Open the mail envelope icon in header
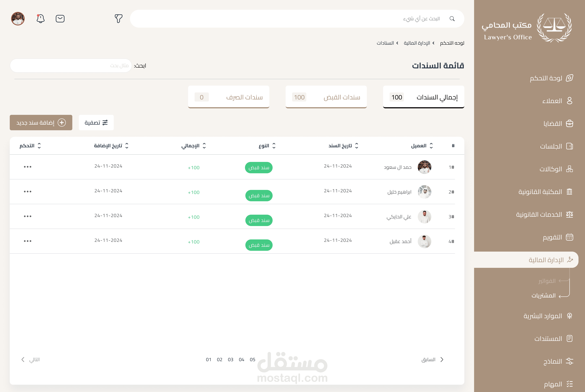Image resolution: width=585 pixels, height=392 pixels. click(x=60, y=19)
